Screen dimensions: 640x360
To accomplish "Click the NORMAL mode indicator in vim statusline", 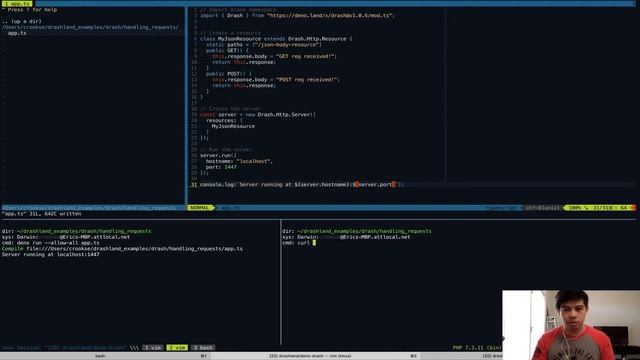I will [x=200, y=208].
